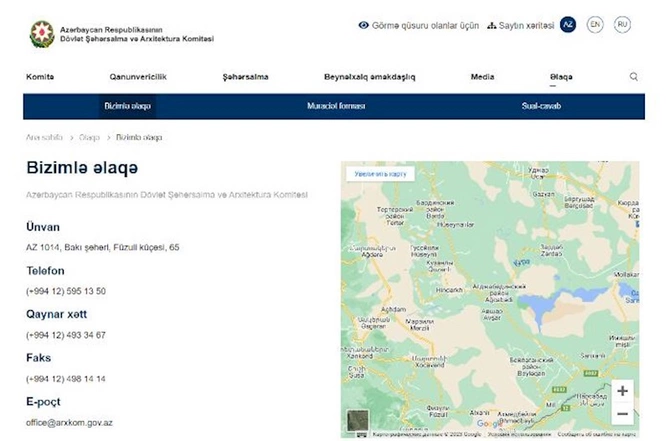Viewport: 670px width, 441px height.
Task: Open the Media menu item
Action: (482, 77)
